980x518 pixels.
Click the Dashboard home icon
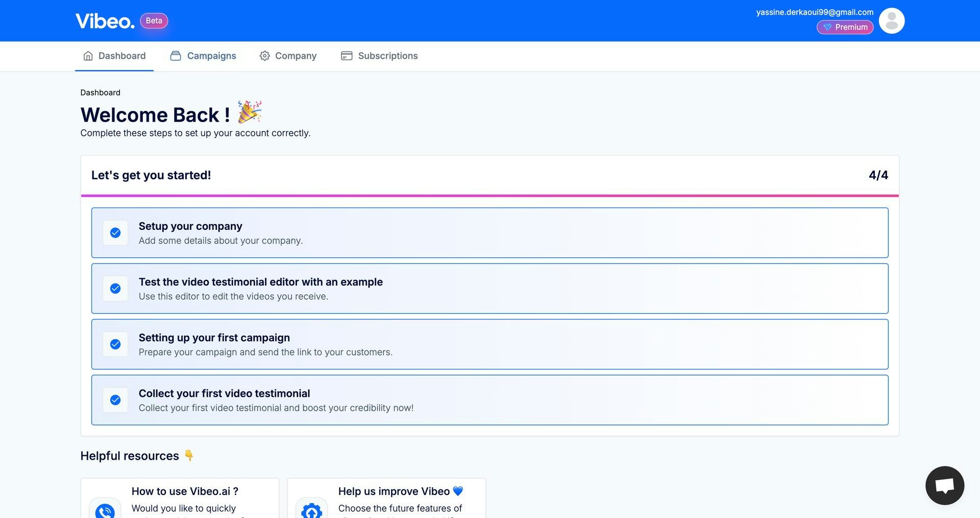point(88,56)
